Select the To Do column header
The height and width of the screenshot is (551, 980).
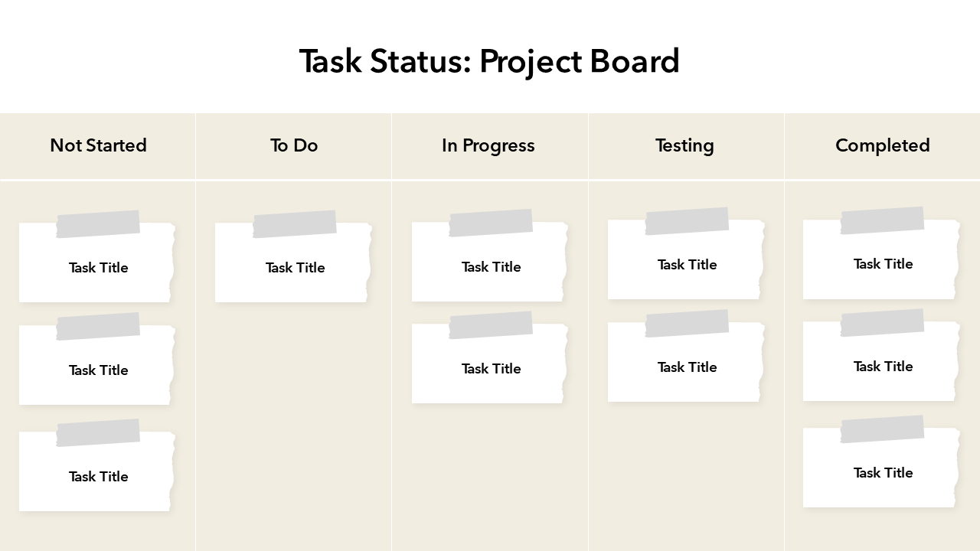[x=294, y=145]
